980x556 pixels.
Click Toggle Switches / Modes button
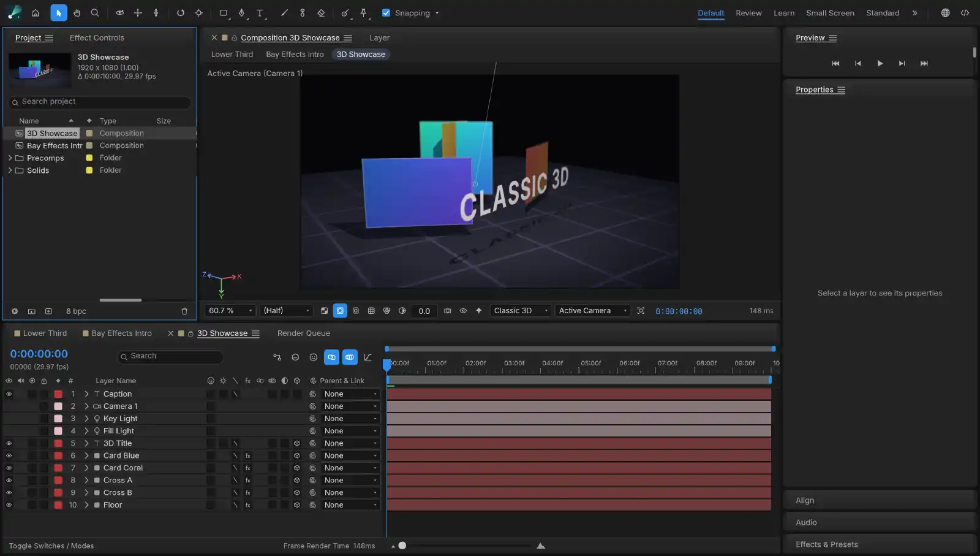click(51, 546)
